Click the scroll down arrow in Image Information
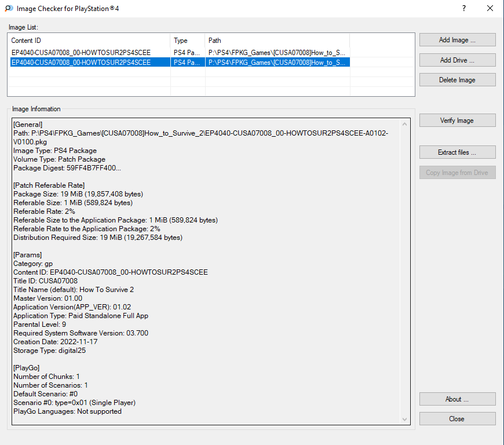The height and width of the screenshot is (445, 504). [x=405, y=420]
